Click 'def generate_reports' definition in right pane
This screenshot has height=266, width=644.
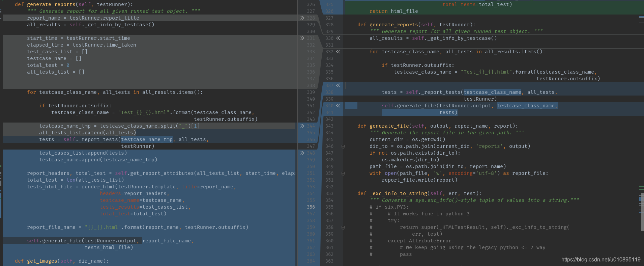click(x=416, y=25)
